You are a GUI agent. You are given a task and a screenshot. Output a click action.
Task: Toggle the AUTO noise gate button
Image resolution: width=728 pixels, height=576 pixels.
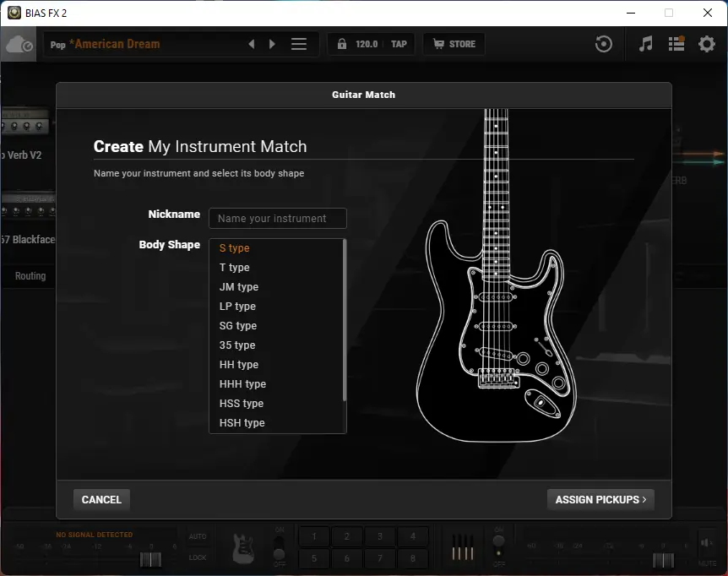point(198,536)
